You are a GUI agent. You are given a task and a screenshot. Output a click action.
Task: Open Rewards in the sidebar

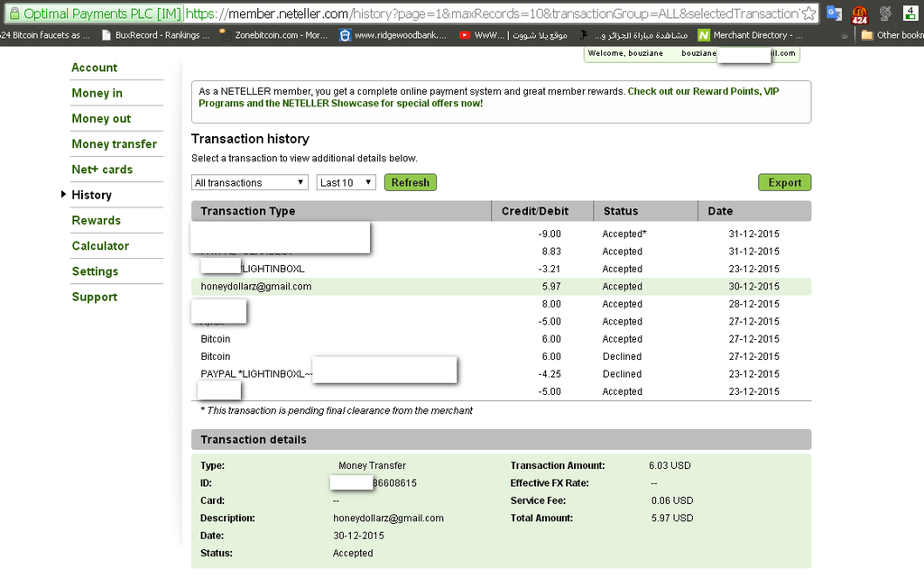[96, 220]
